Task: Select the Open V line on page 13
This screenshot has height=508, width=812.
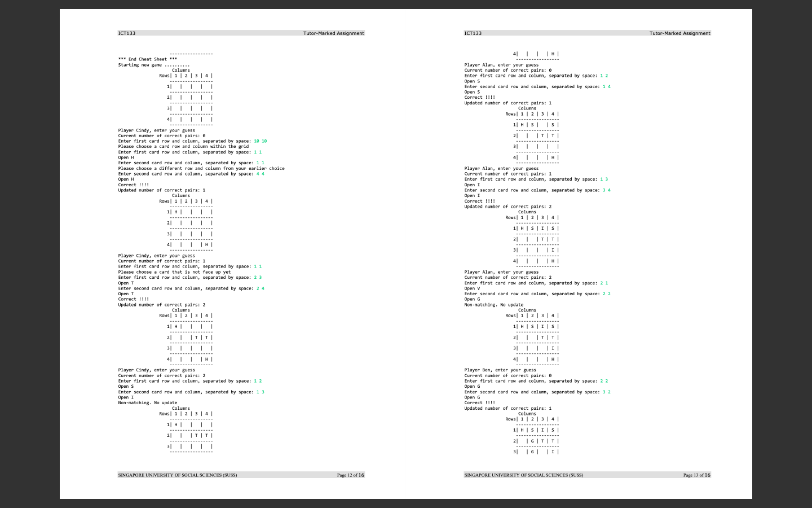Action: 471,288
